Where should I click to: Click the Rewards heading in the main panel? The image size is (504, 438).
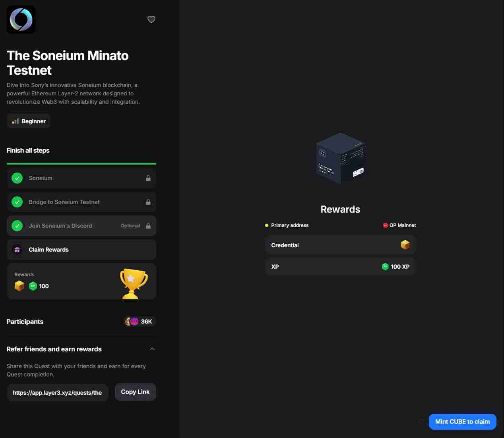[x=340, y=209]
